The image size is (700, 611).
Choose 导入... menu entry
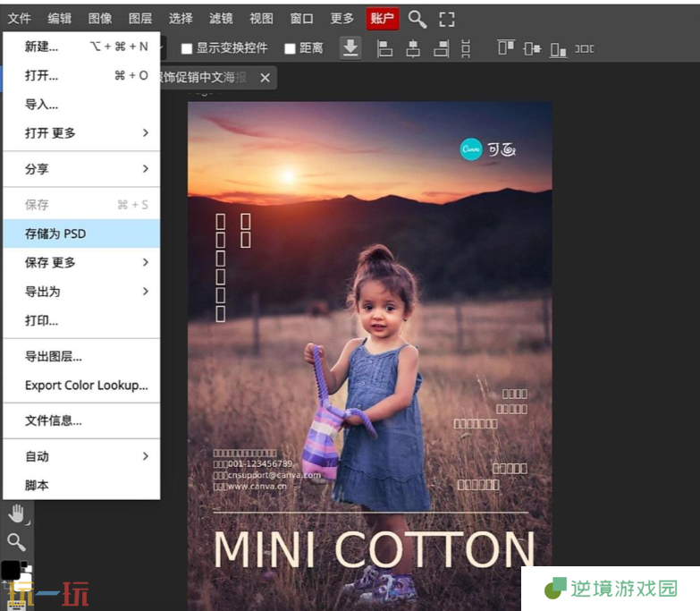[81, 105]
